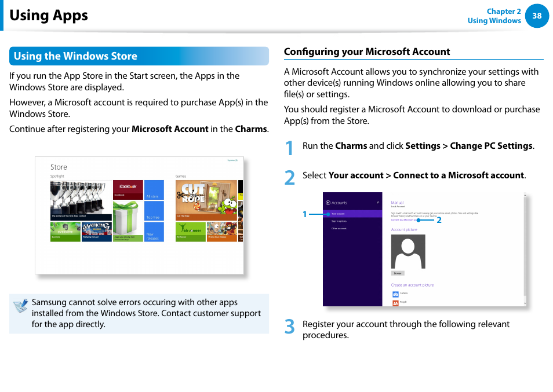Click the page number 38 badge
The width and height of the screenshot is (553, 392).
537,16
